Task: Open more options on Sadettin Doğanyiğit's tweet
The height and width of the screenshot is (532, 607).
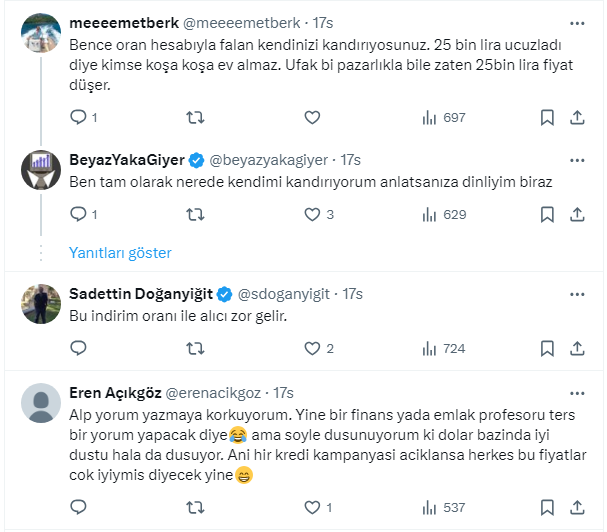Action: pos(577,294)
